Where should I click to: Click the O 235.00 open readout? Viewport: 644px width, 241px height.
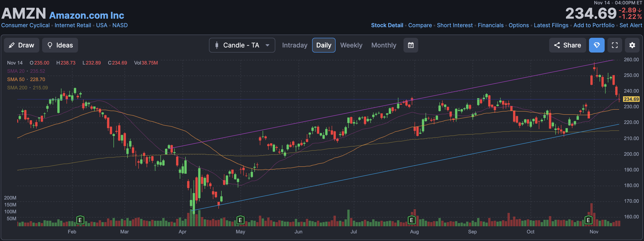[x=40, y=63]
